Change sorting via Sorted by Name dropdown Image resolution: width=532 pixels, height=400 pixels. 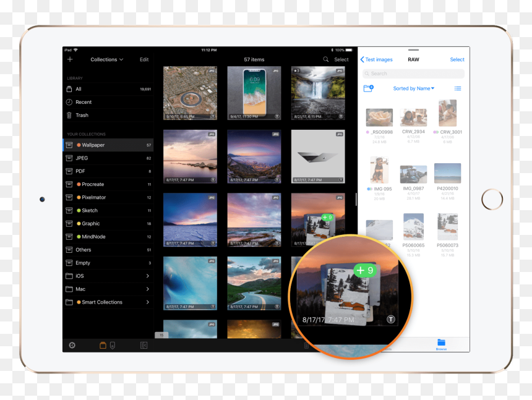(x=414, y=88)
